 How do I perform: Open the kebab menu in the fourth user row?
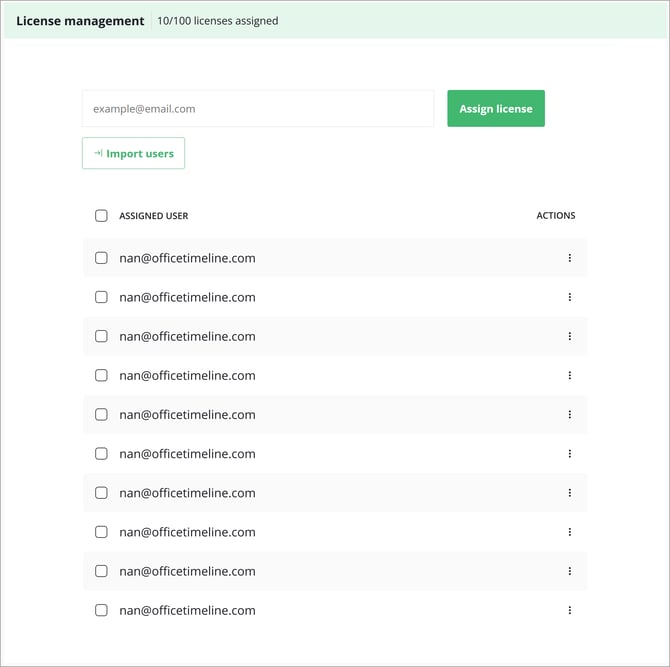point(569,375)
